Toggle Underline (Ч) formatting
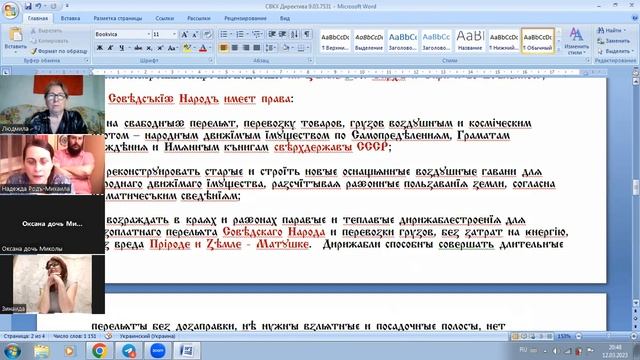Viewport: 640px width, 360px height. point(121,48)
